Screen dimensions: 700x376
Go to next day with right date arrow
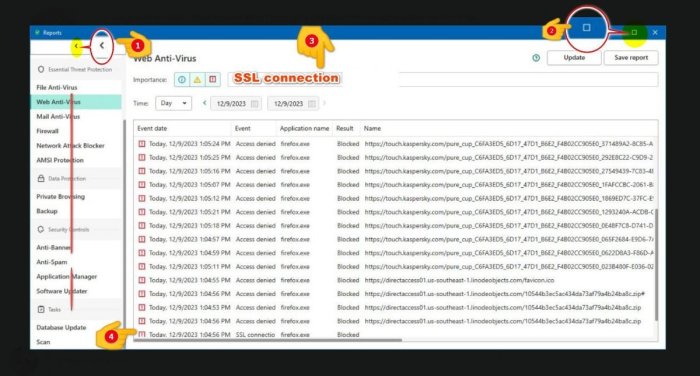324,103
